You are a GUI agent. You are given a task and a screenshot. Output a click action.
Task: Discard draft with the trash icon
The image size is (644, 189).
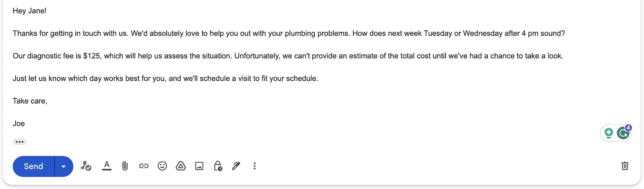[625, 166]
